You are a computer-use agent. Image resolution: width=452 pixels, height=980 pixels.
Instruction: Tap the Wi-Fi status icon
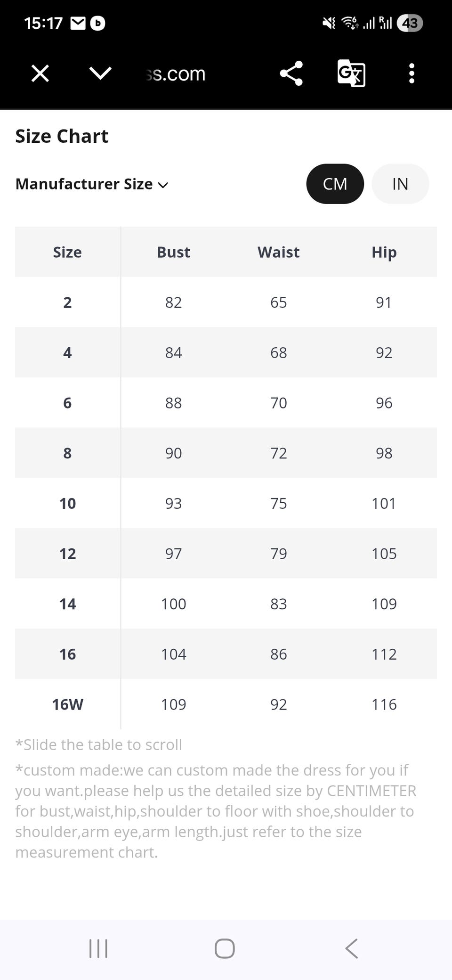click(x=350, y=23)
